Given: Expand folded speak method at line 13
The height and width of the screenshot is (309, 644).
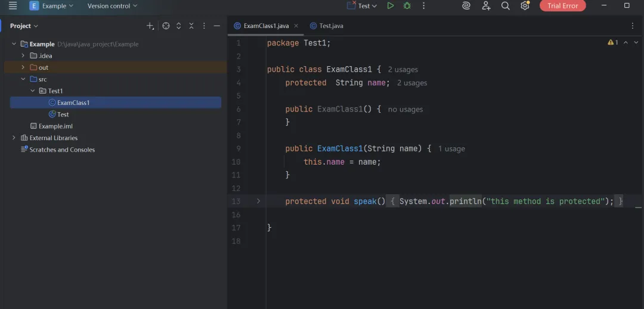Looking at the screenshot, I should tap(258, 201).
